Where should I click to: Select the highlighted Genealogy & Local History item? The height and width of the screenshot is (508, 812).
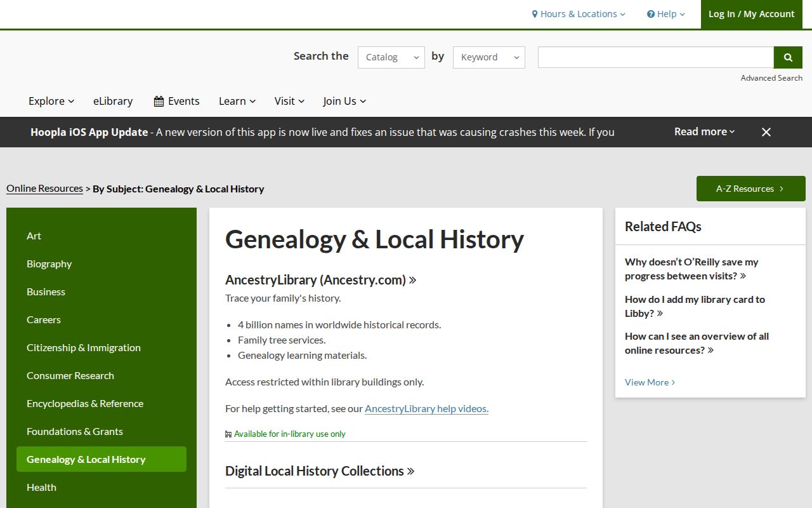click(101, 459)
